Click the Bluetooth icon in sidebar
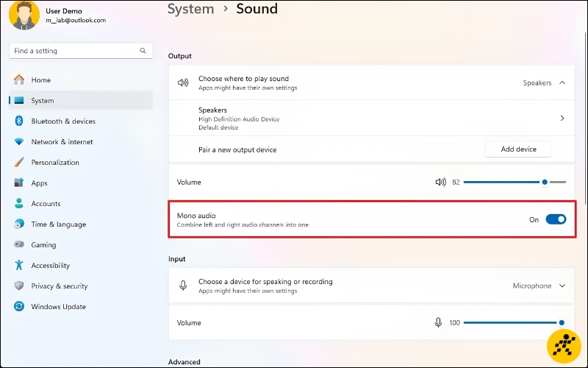The image size is (588, 368). coord(19,121)
